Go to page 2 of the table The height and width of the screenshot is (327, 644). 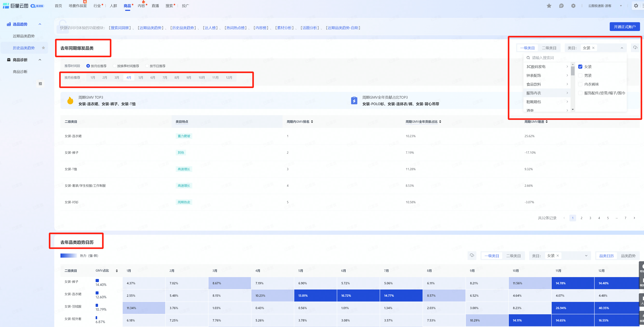pyautogui.click(x=581, y=218)
